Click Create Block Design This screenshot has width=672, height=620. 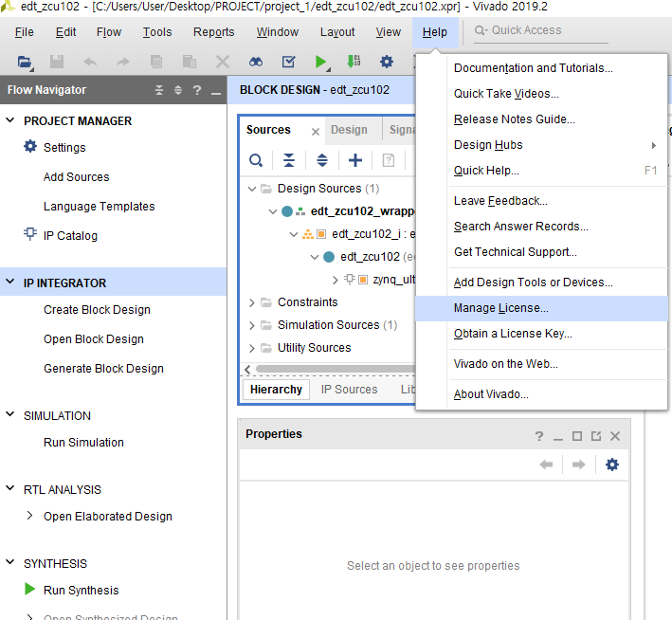[97, 310]
